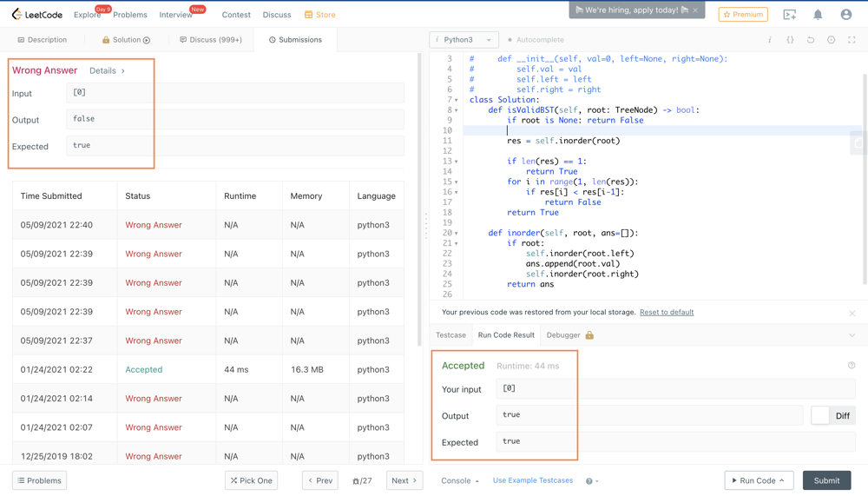Open the Discuss (999+) tab
The image size is (868, 496).
coord(211,40)
